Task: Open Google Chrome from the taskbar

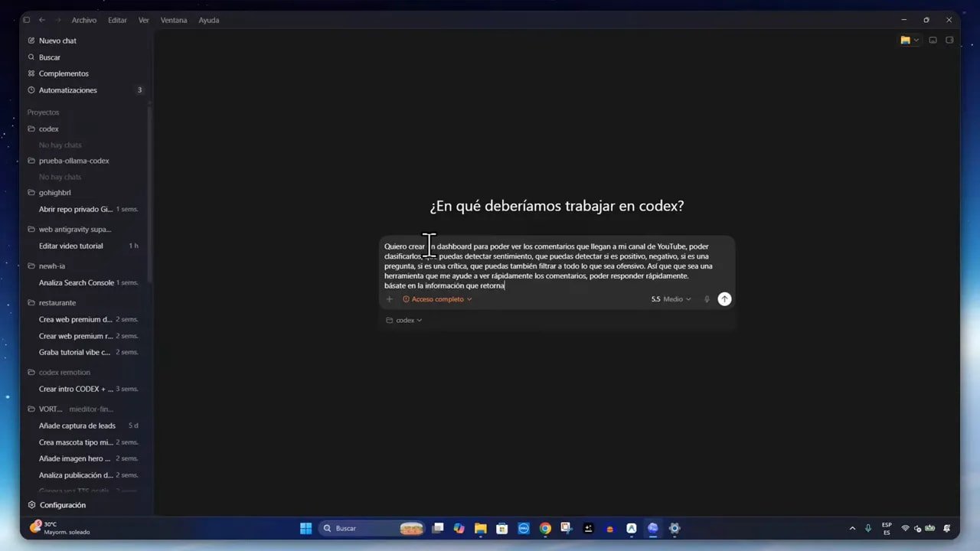Action: pyautogui.click(x=545, y=528)
